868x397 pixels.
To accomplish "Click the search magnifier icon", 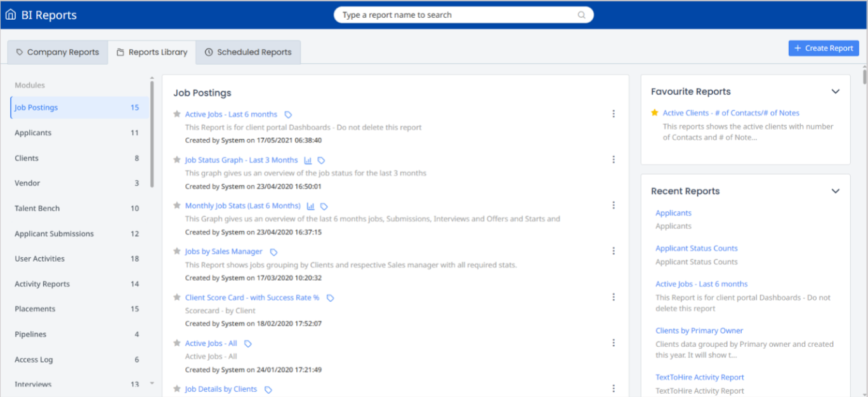I will pos(582,15).
